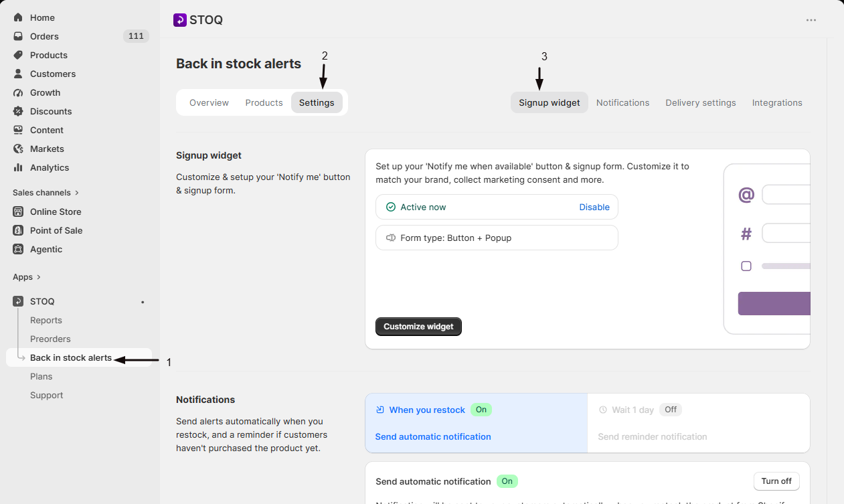This screenshot has width=844, height=504.
Task: Open the Integrations subtab
Action: click(777, 102)
